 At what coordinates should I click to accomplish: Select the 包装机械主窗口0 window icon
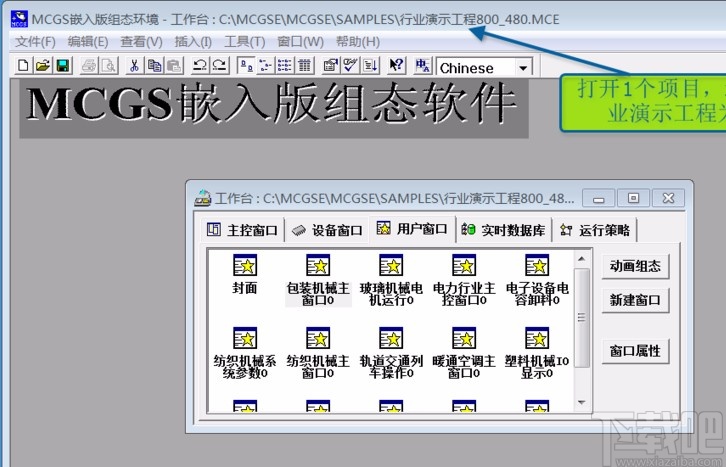point(318,280)
